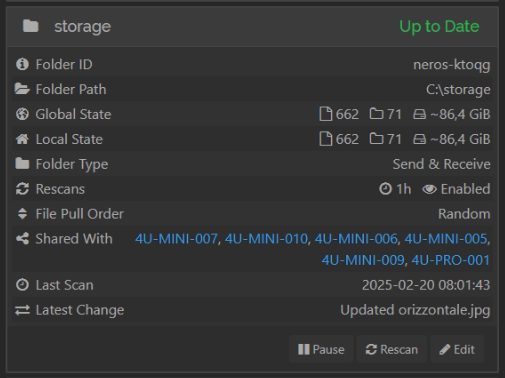
Task: Click the home icon next to Local State
Action: [x=22, y=139]
